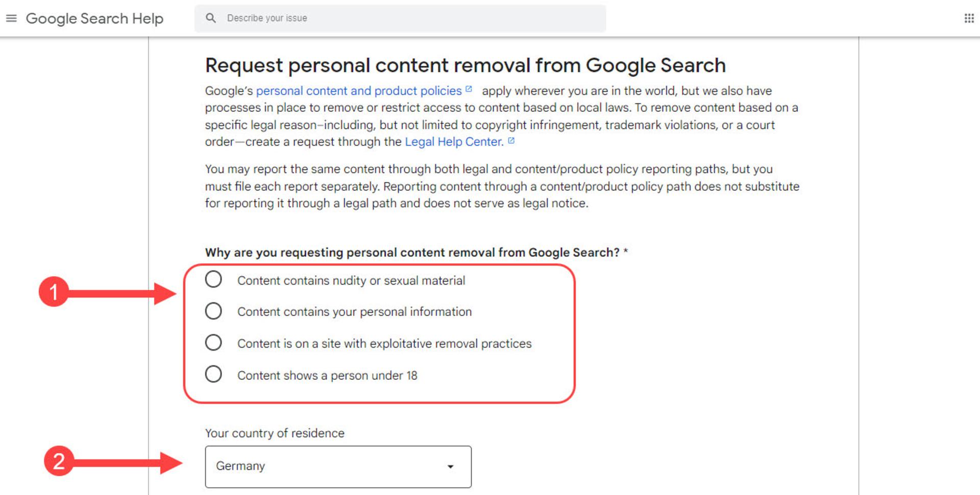Click the search magnifier icon
This screenshot has height=495, width=980.
click(211, 18)
